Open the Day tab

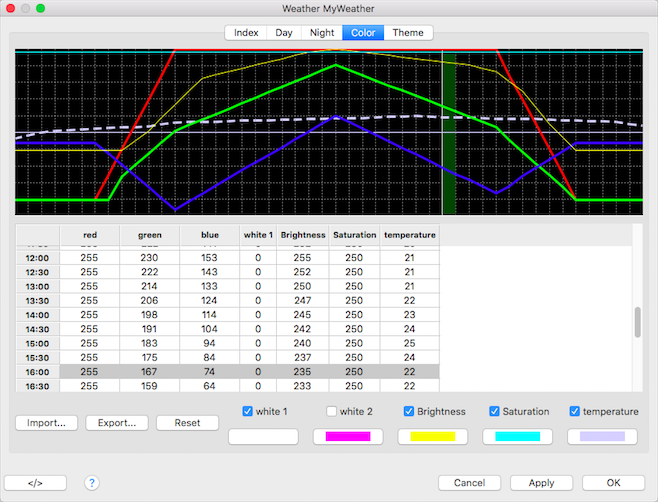(284, 32)
